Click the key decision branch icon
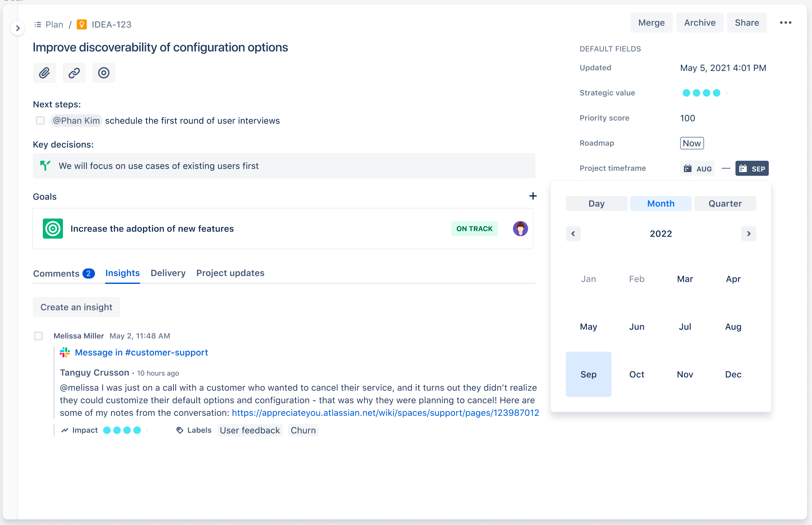 (45, 166)
